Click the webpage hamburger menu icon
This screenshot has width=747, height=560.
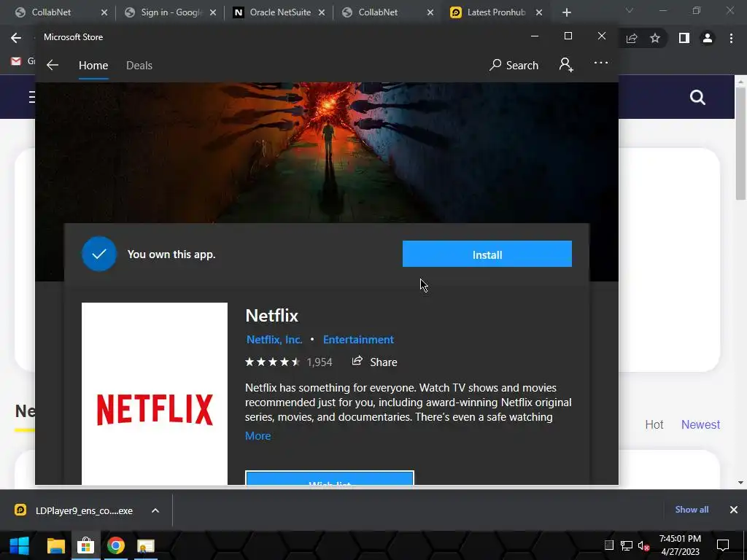pyautogui.click(x=31, y=97)
